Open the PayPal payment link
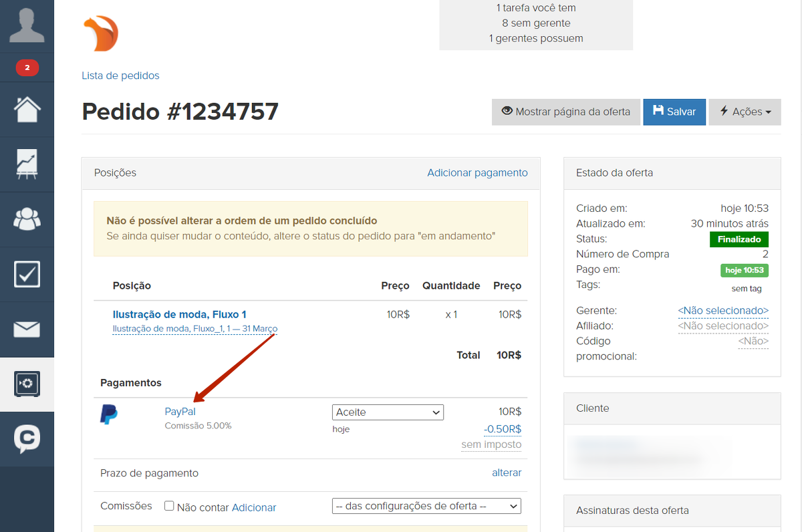Image resolution: width=802 pixels, height=532 pixels. pos(180,412)
